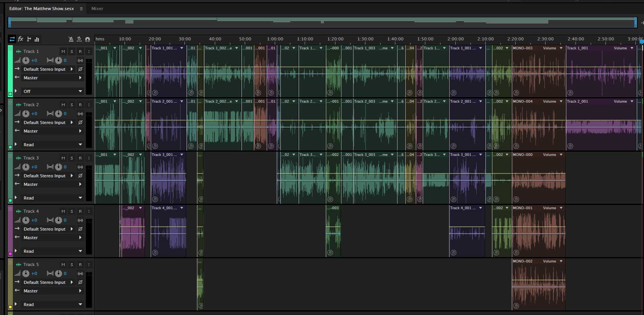This screenshot has height=315, width=644.
Task: Click the waveform icon beside Track 1 name
Action: coord(18,51)
